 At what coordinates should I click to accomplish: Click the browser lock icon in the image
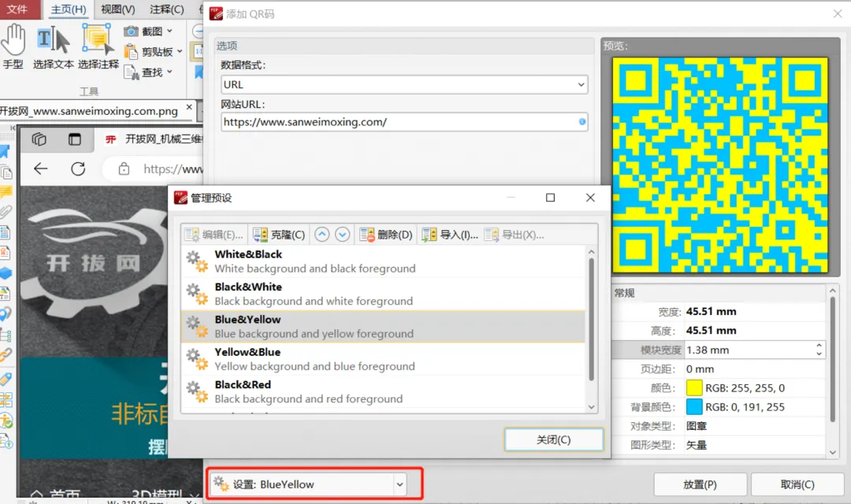(x=124, y=169)
